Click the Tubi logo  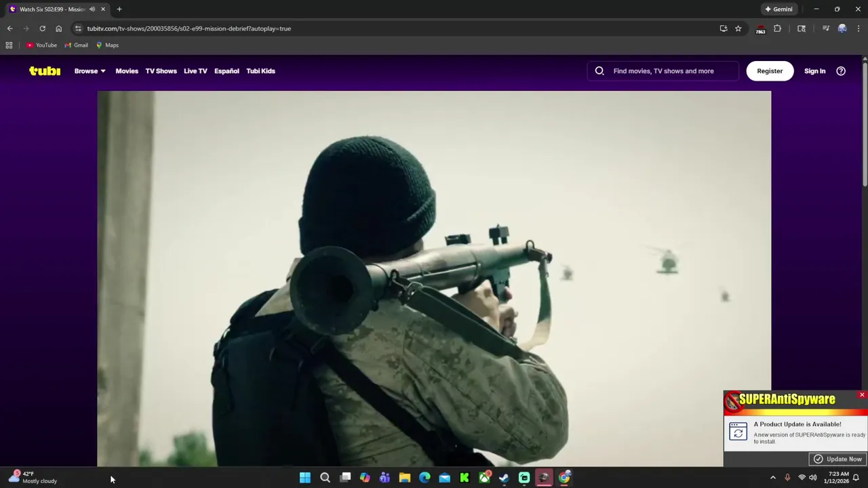point(45,71)
